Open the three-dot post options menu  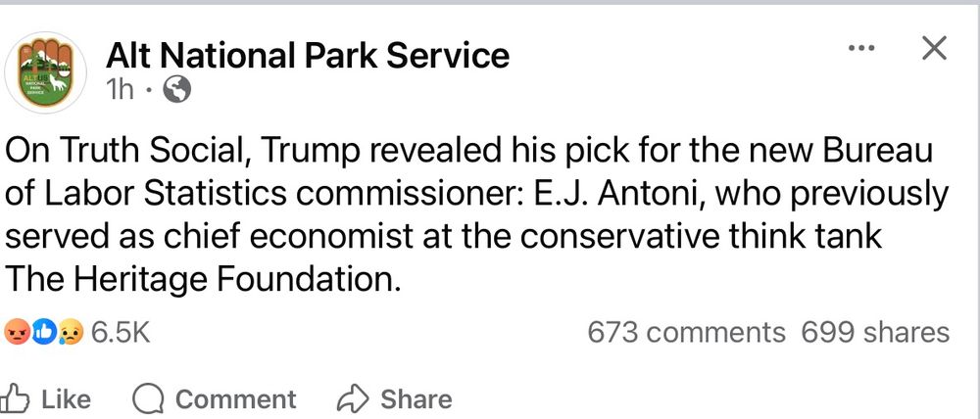point(861,47)
